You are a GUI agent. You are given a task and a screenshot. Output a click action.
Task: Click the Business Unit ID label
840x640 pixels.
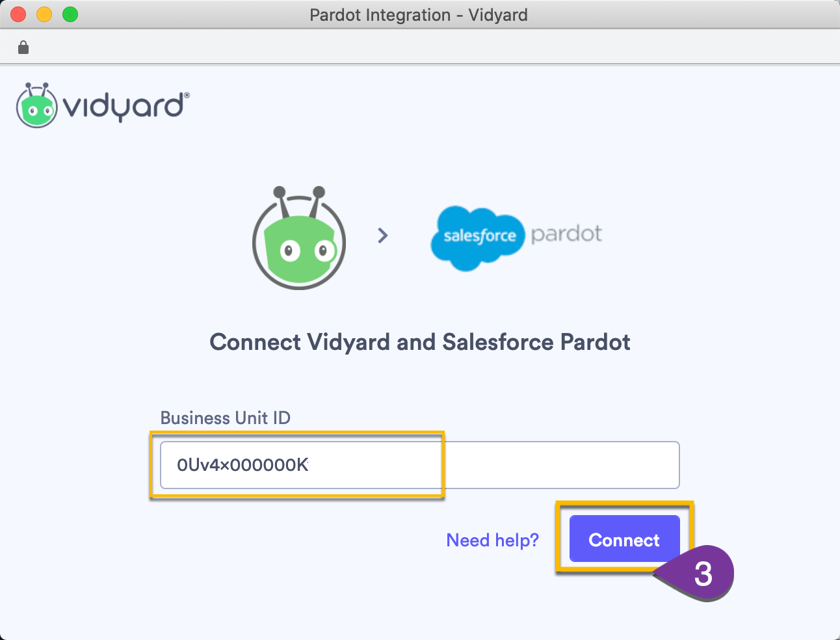[x=225, y=418]
